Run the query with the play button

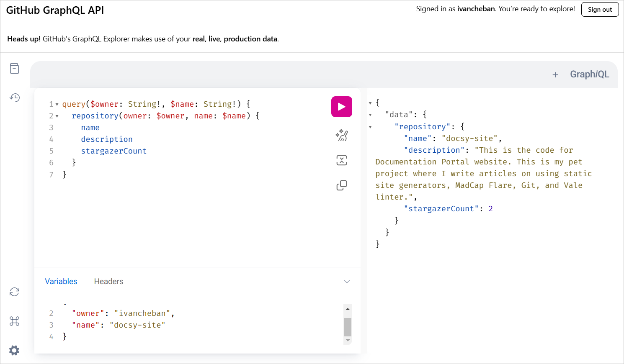[341, 107]
